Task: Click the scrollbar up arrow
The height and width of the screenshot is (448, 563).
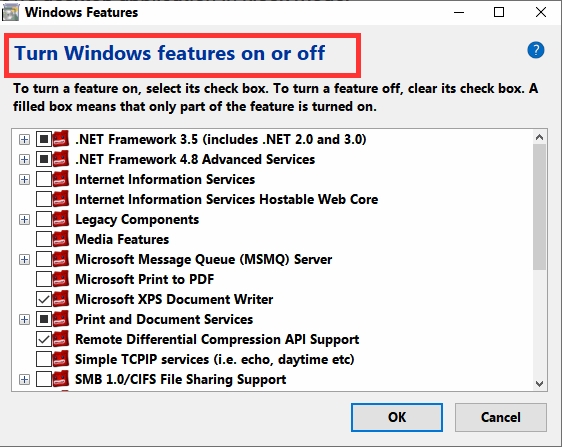Action: [539, 137]
